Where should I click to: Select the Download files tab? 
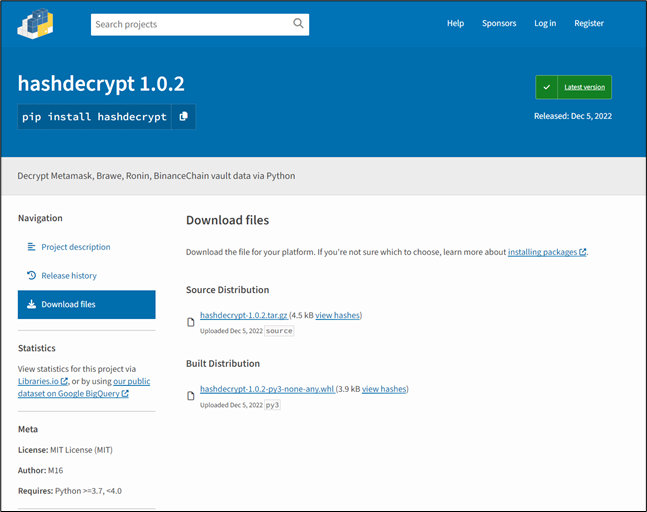(87, 304)
